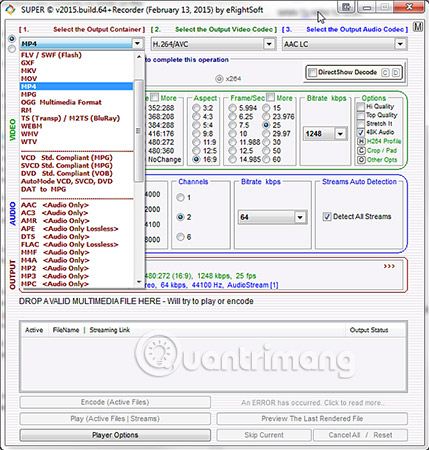
Task: Click Cancel All / Reset button
Action: click(x=360, y=435)
